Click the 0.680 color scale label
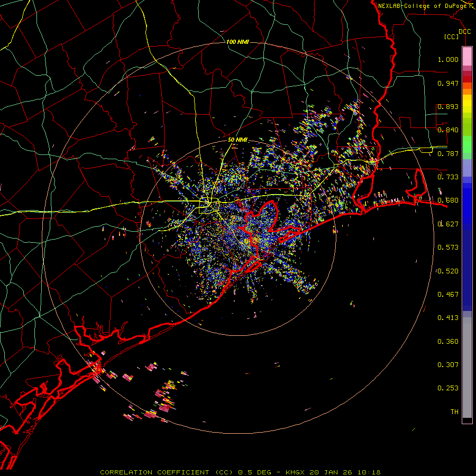 coord(448,200)
